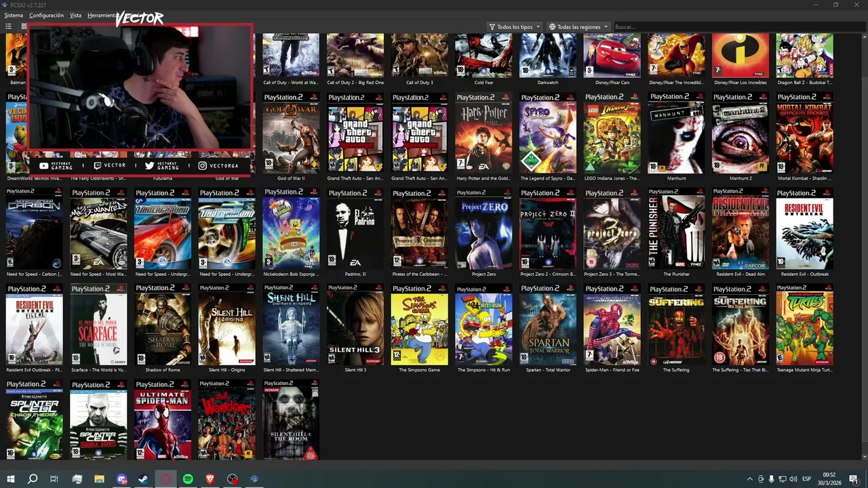The height and width of the screenshot is (488, 868).
Task: Switch to the game list view
Action: tap(8, 26)
